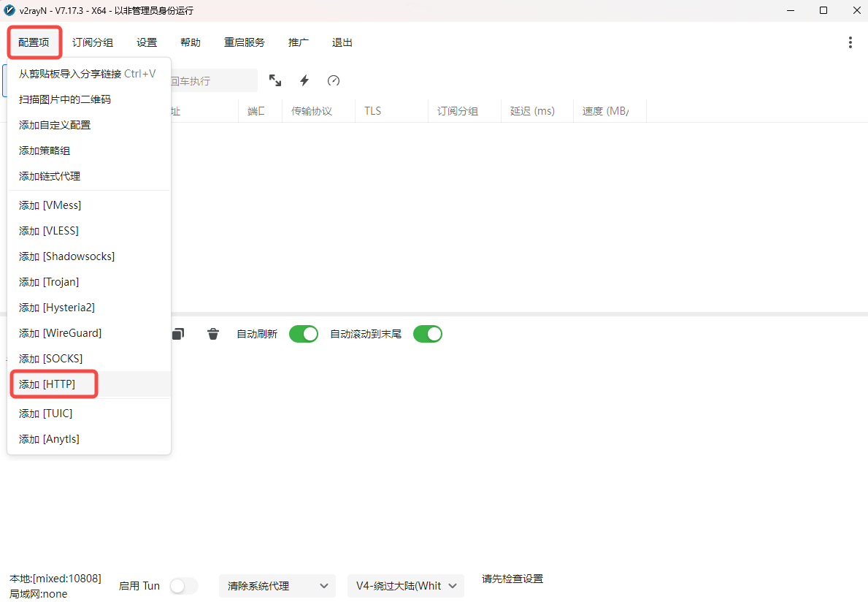Click the 速度 (MB/ column header

click(610, 111)
